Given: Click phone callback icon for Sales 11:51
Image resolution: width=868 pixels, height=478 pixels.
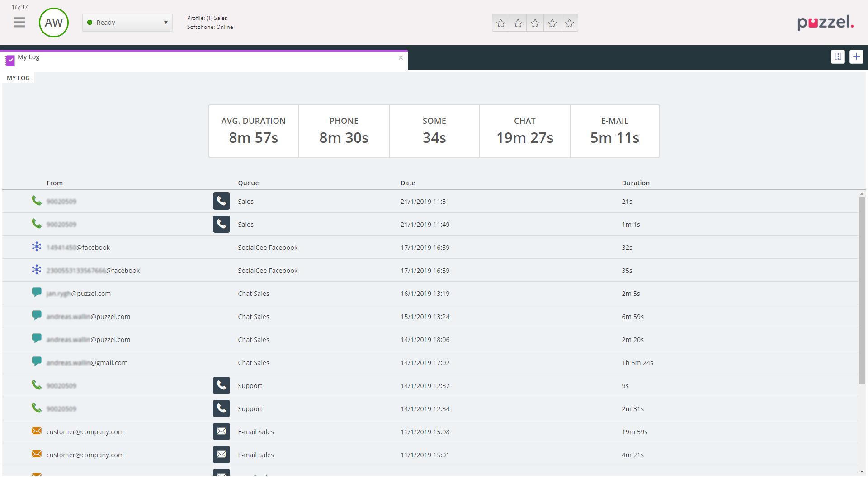Looking at the screenshot, I should pos(221,201).
